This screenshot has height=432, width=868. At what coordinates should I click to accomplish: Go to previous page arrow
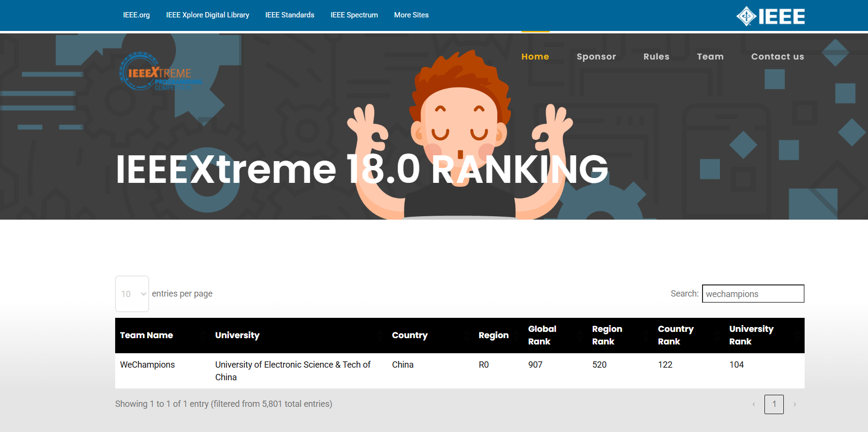[754, 404]
